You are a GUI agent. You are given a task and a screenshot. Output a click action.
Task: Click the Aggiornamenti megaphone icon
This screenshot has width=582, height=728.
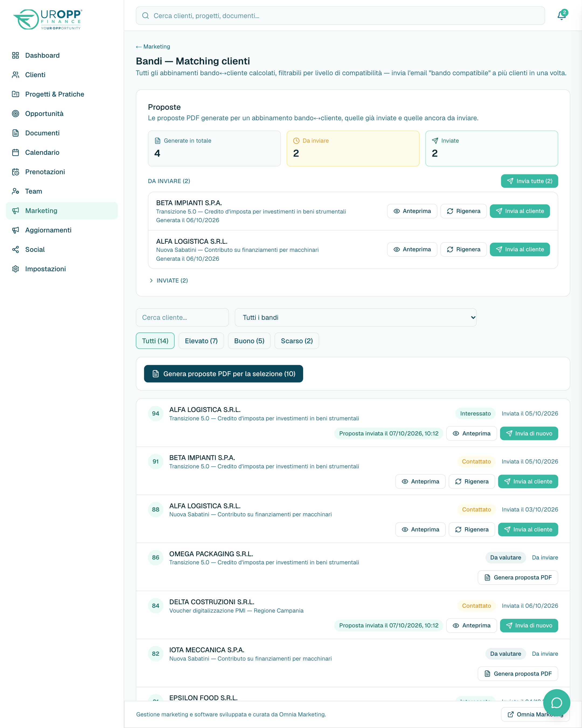[16, 230]
